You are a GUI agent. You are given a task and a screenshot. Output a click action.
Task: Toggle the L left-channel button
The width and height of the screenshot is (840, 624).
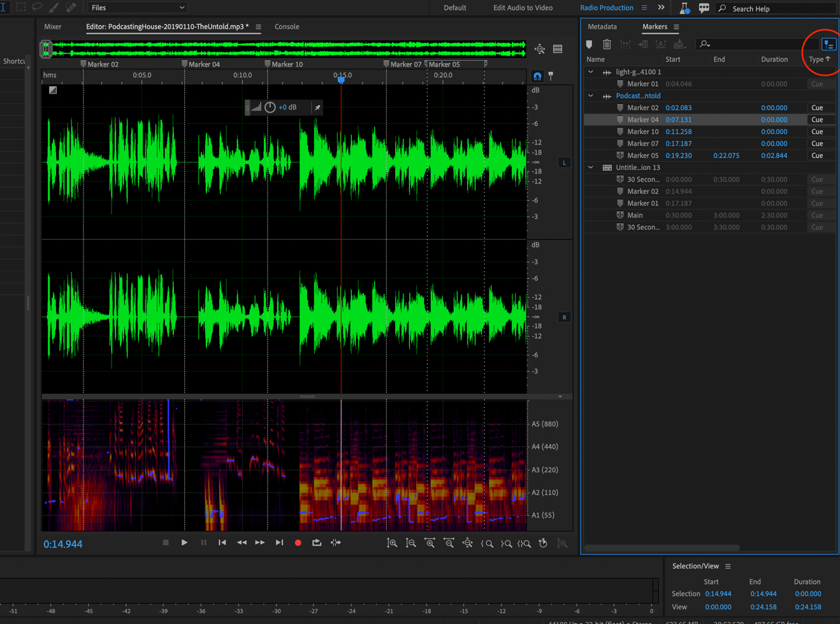coord(563,163)
